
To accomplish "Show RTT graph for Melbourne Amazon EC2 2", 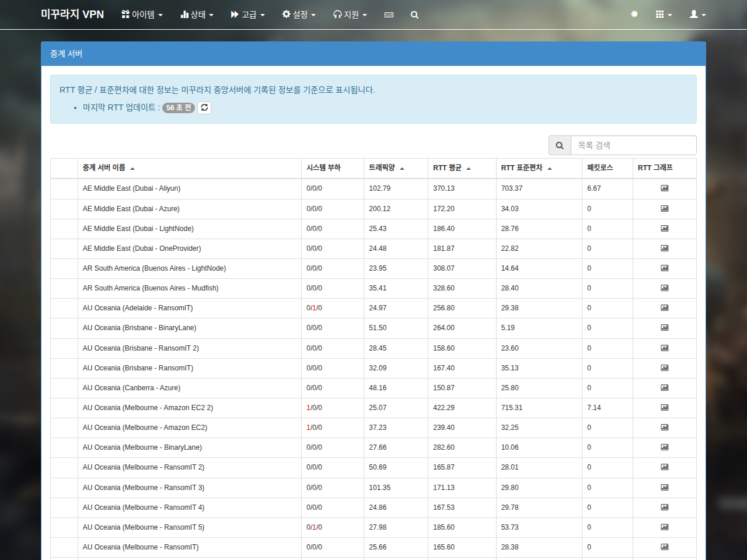I will [x=664, y=408].
